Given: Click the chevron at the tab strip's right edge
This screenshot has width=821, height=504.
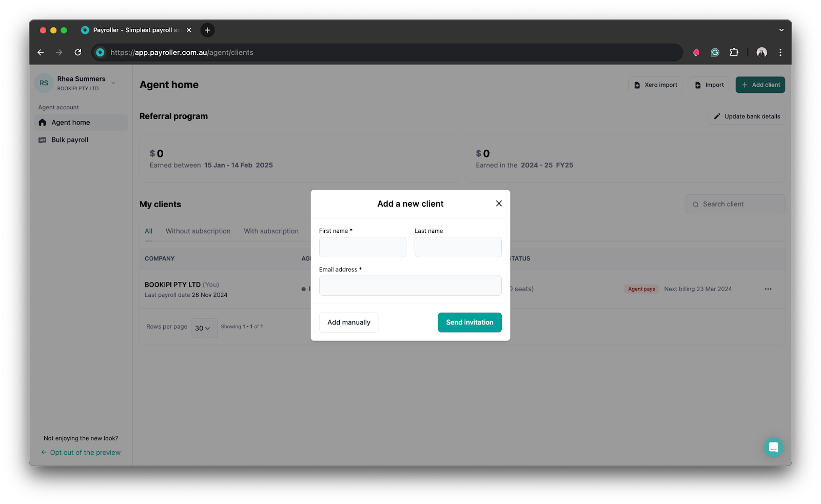Looking at the screenshot, I should 781,30.
